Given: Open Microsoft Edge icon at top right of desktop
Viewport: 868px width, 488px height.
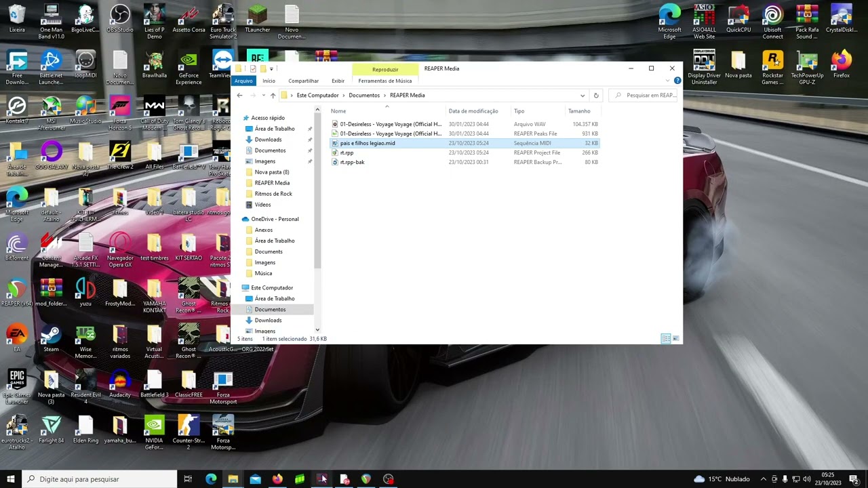Looking at the screenshot, I should 669,22.
